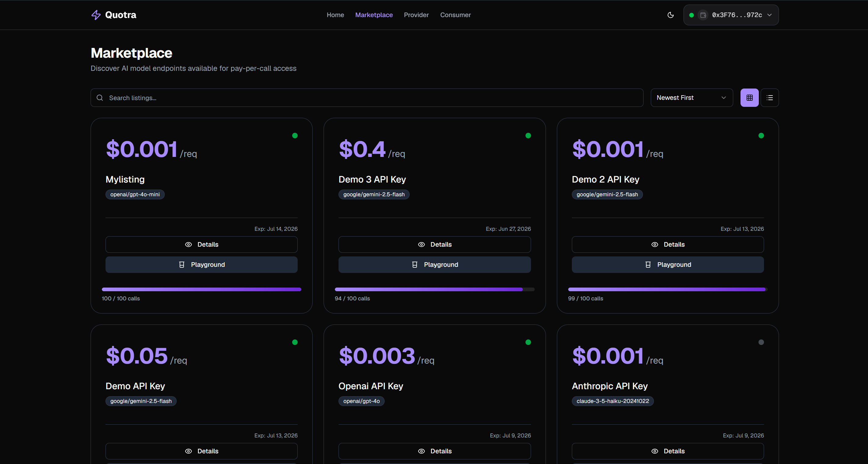Switch to grid view layout
The width and height of the screenshot is (868, 464).
(749, 98)
